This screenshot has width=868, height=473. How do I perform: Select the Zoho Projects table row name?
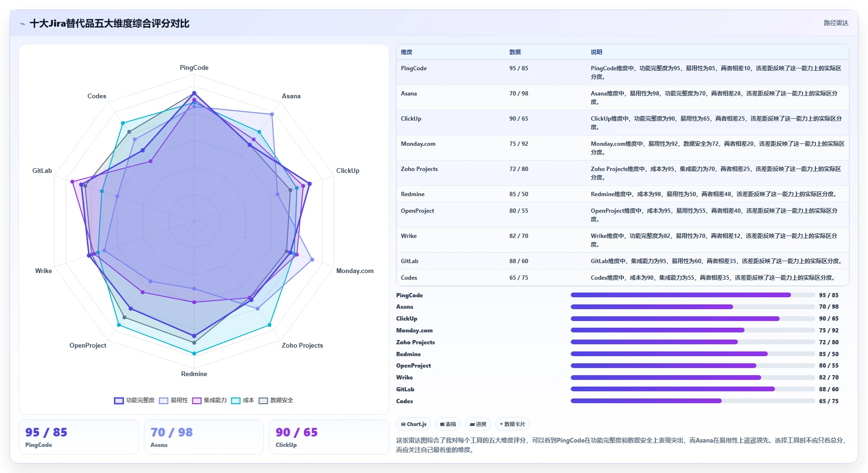point(419,169)
